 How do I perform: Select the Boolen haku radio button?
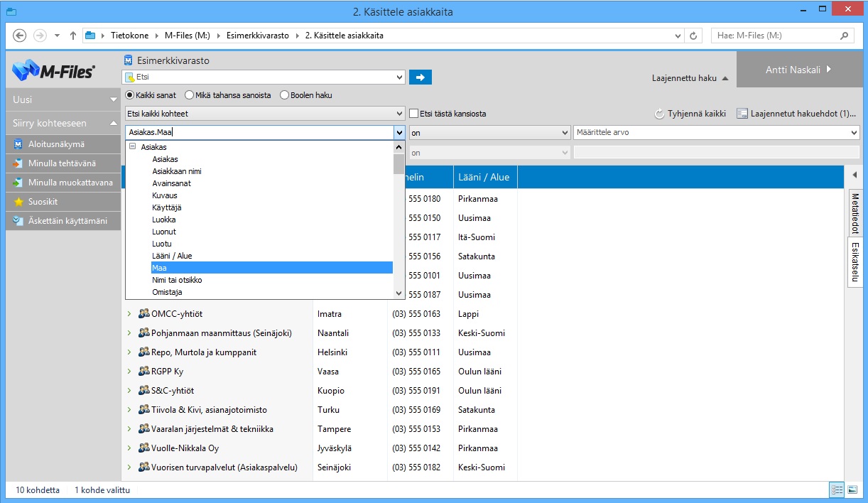tap(284, 95)
